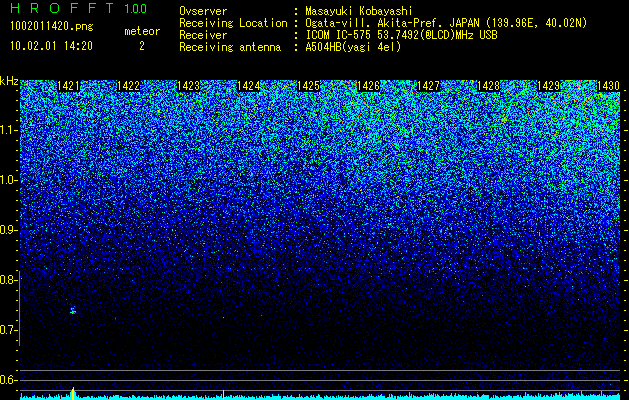
Task: Click the 1429 time marker
Action: click(548, 86)
